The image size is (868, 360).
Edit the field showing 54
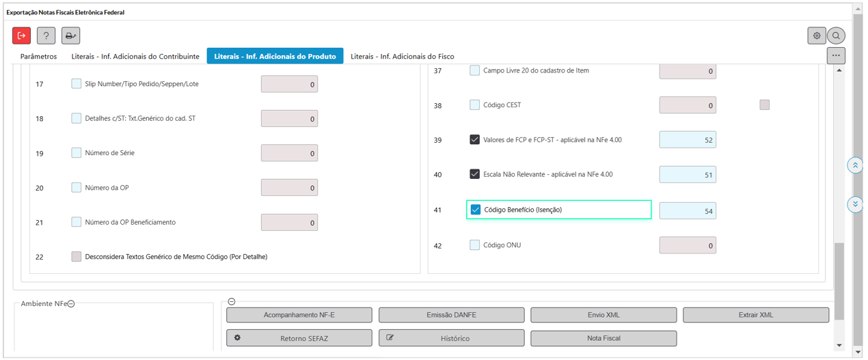click(x=688, y=211)
